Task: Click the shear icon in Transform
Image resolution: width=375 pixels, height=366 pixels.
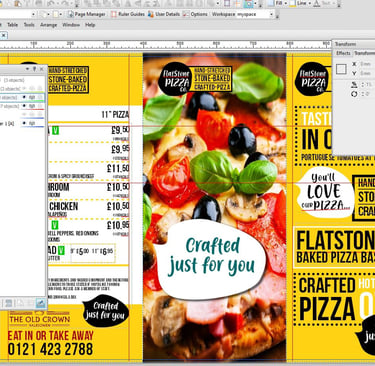Action: (x=354, y=85)
